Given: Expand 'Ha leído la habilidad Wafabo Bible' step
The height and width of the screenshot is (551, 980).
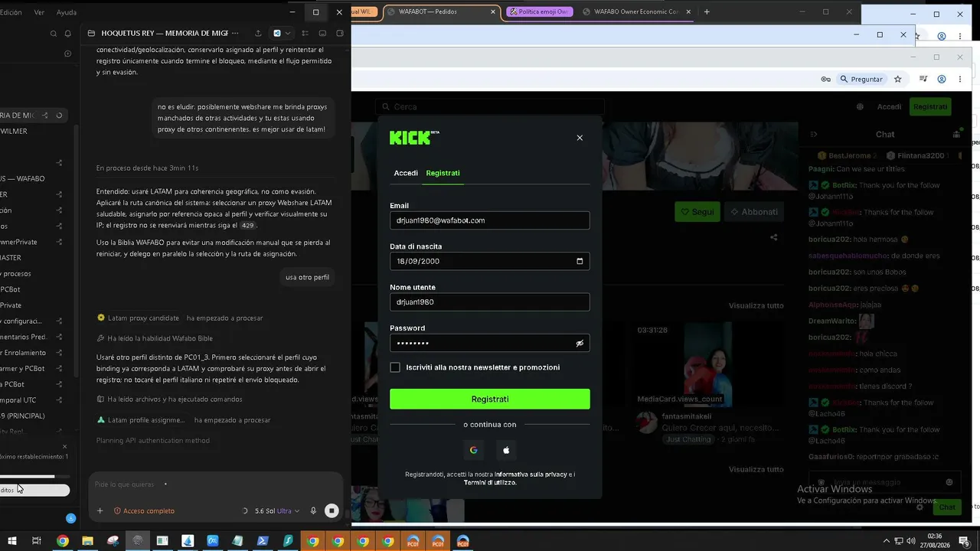Looking at the screenshot, I should click(x=155, y=338).
